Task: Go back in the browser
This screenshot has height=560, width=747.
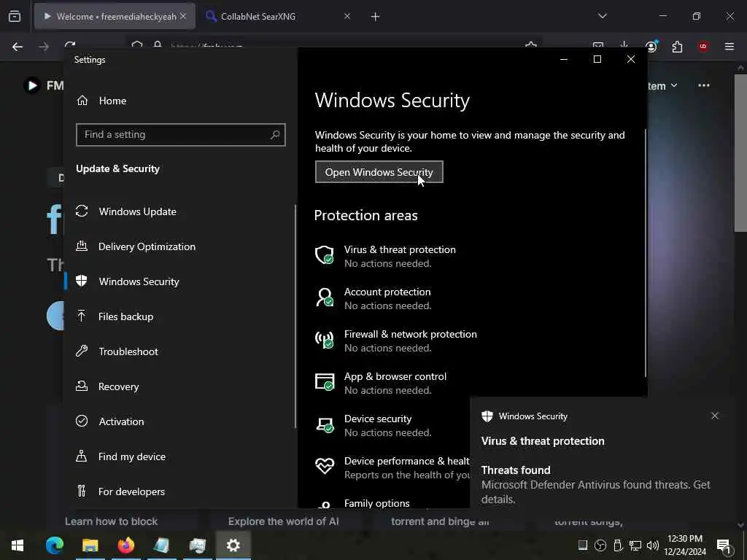Action: tap(18, 47)
